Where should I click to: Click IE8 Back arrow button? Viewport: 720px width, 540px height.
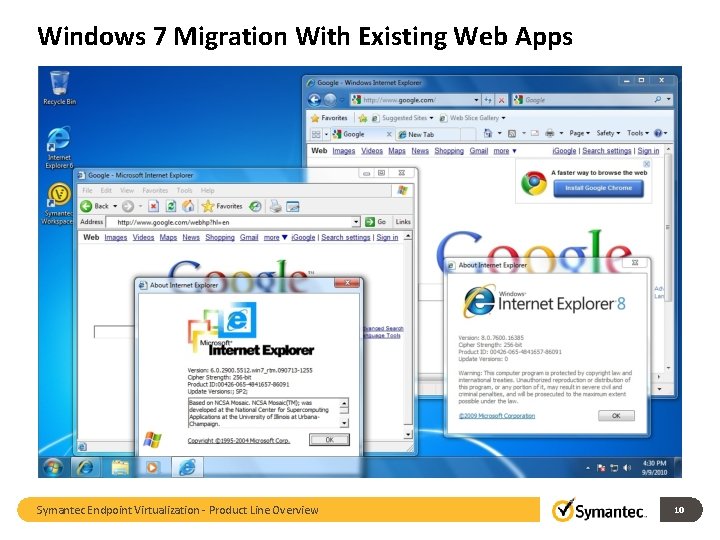(x=315, y=100)
